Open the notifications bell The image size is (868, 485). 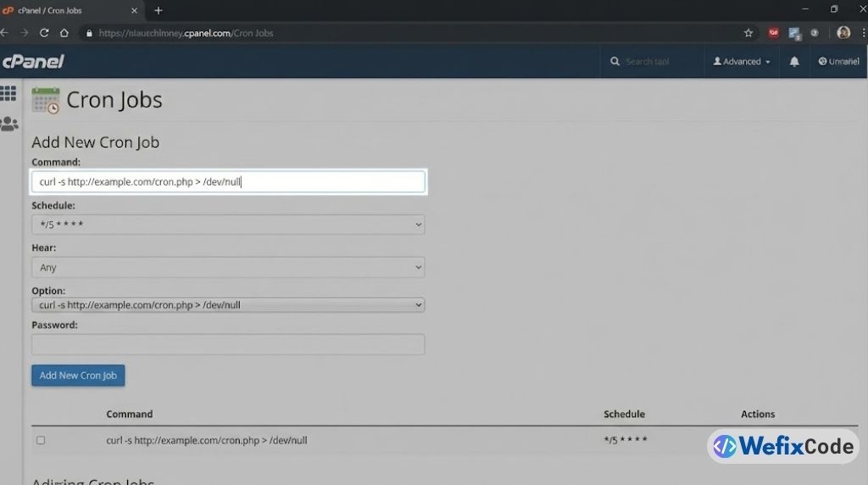pos(793,61)
